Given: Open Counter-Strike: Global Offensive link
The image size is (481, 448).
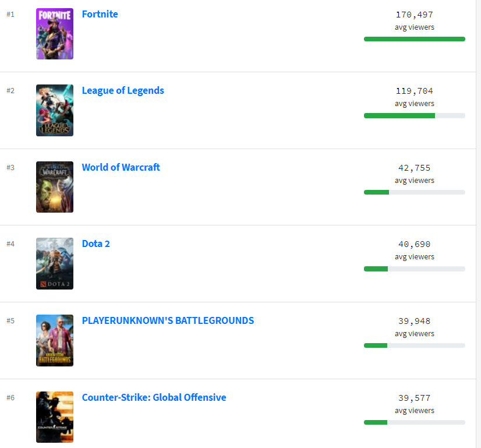Looking at the screenshot, I should tap(154, 397).
